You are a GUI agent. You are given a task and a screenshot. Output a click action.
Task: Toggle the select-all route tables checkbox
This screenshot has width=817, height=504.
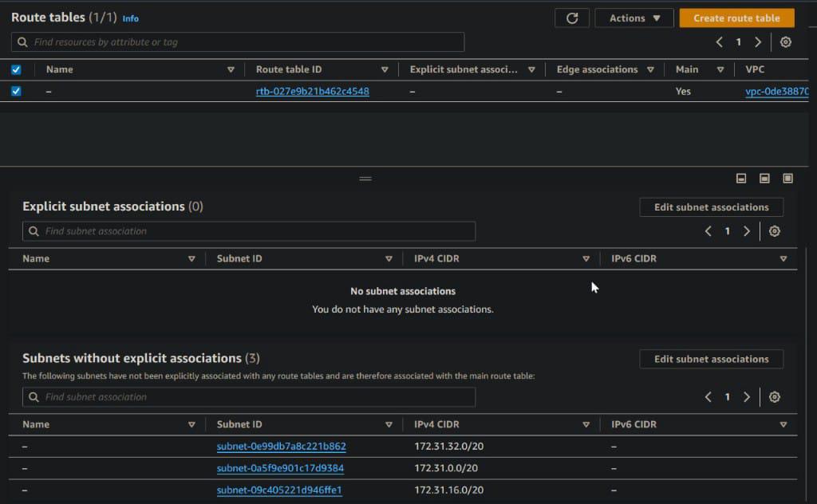pos(16,70)
